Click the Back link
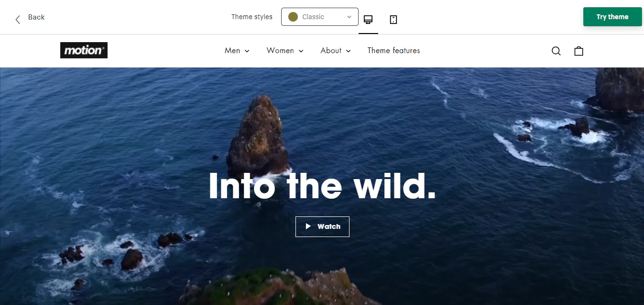 pyautogui.click(x=36, y=17)
